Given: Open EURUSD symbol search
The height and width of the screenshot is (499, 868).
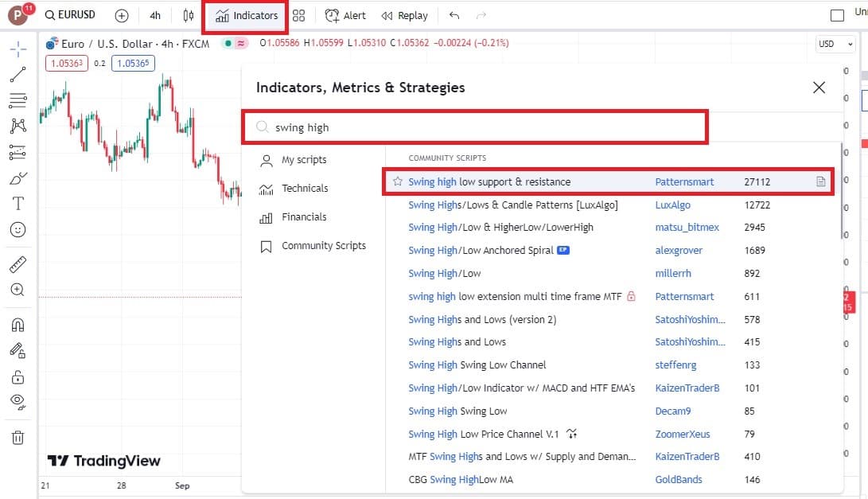Looking at the screenshot, I should tap(70, 15).
